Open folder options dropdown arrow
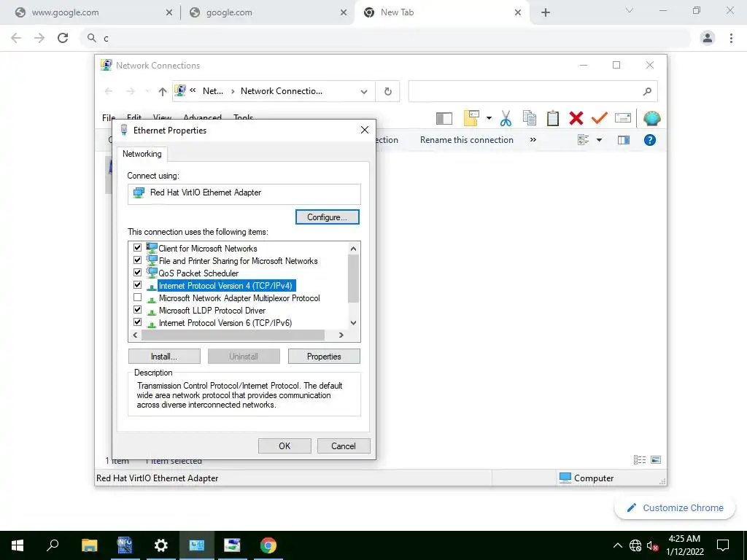The height and width of the screenshot is (560, 747). click(489, 118)
